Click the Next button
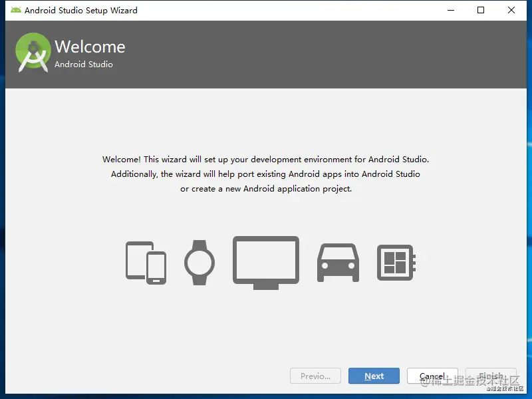 (x=374, y=376)
